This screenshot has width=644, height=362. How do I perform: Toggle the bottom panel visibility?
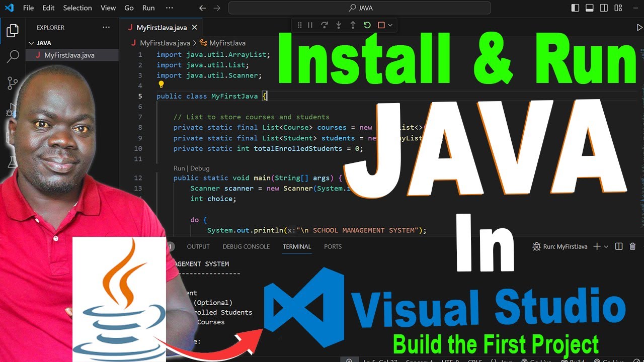(x=590, y=8)
